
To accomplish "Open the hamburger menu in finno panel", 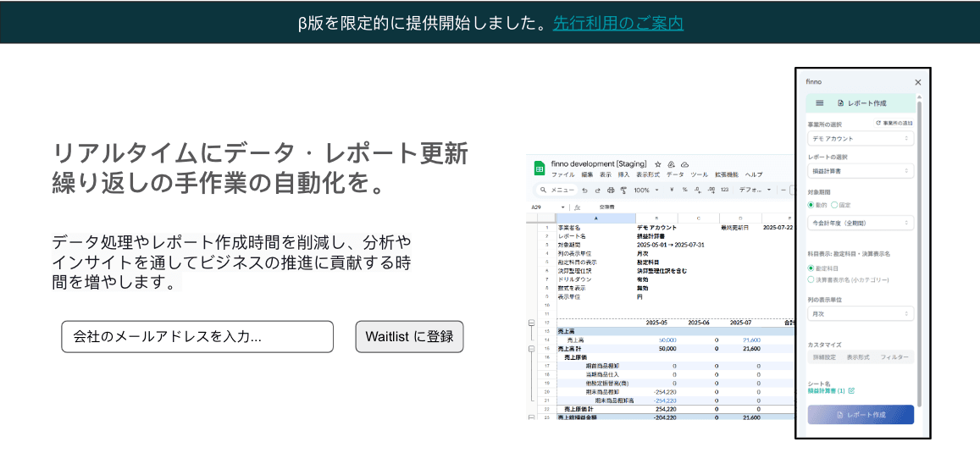I will pyautogui.click(x=819, y=103).
